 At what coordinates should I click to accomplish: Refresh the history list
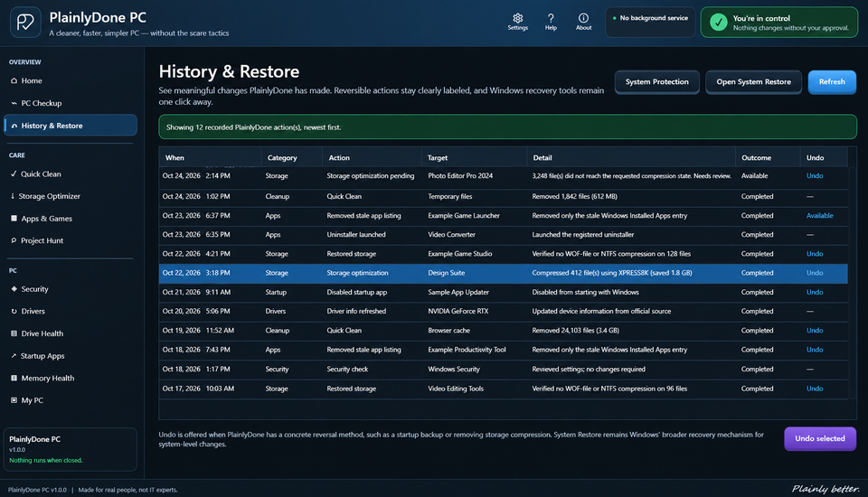832,82
